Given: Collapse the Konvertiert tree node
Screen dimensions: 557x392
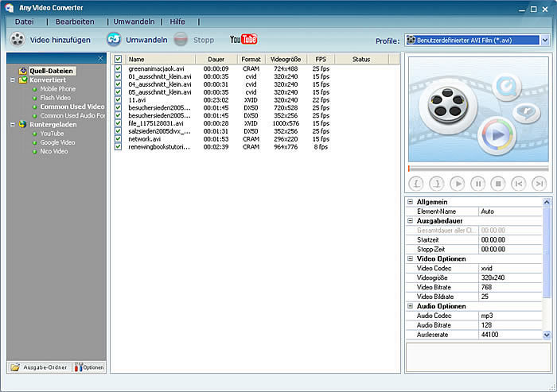Looking at the screenshot, I should coord(13,80).
